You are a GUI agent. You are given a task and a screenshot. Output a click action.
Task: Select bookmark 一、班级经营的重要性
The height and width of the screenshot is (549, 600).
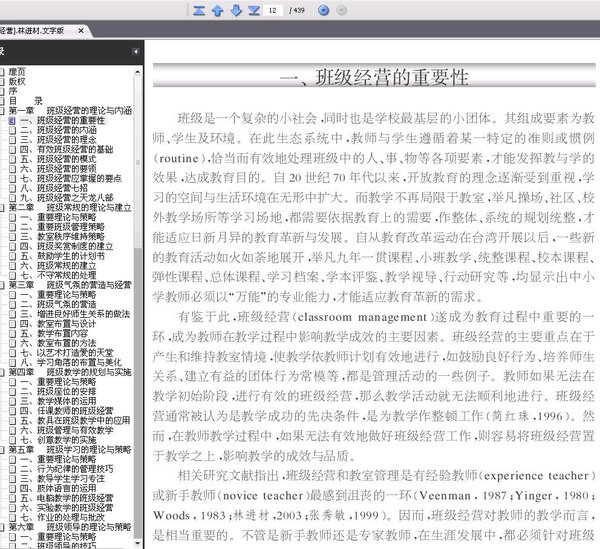click(x=62, y=121)
